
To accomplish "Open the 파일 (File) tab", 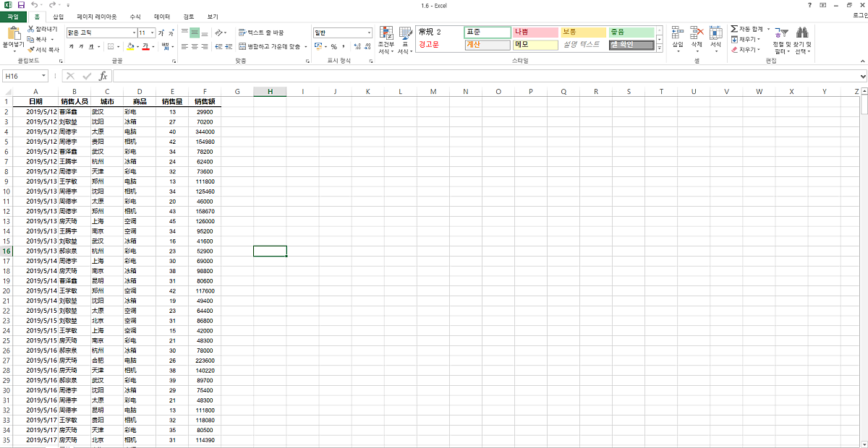I will pyautogui.click(x=13, y=16).
